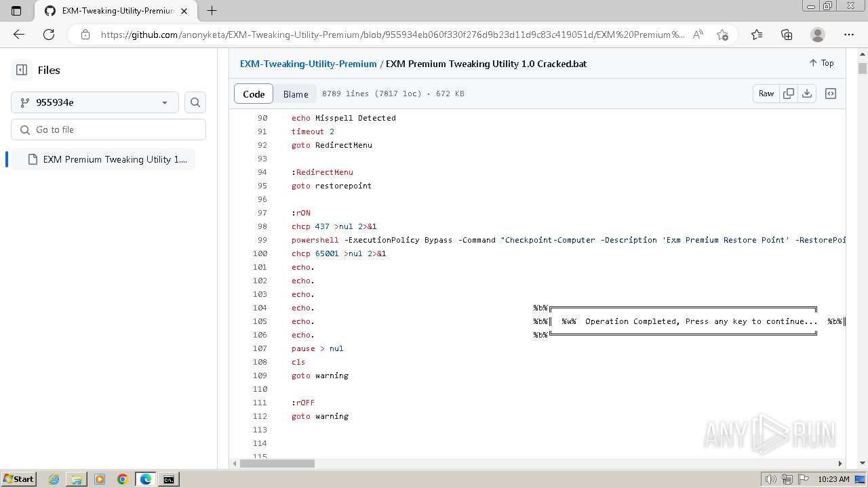The height and width of the screenshot is (488, 868).
Task: Click the file size '672 KB' text
Action: [x=450, y=94]
